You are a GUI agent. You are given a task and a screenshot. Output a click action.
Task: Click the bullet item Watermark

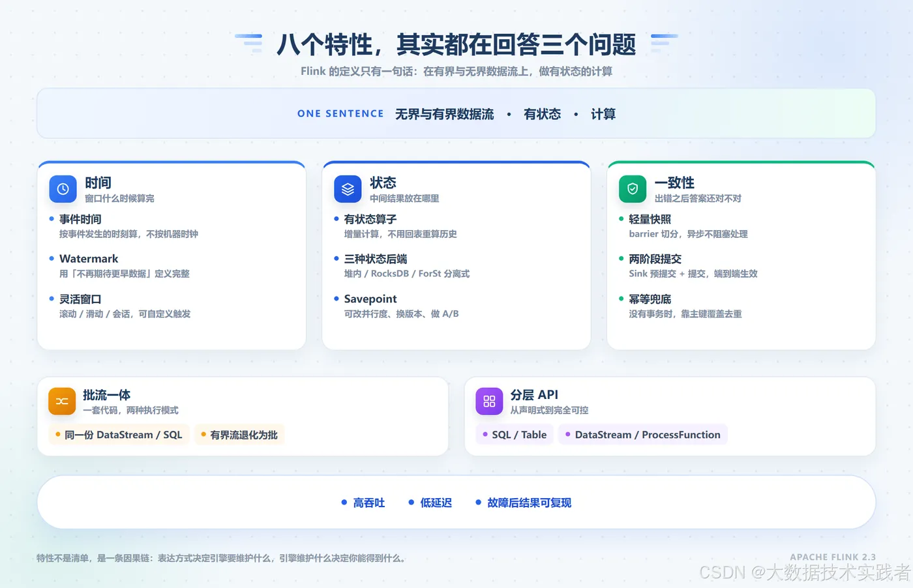pos(89,259)
